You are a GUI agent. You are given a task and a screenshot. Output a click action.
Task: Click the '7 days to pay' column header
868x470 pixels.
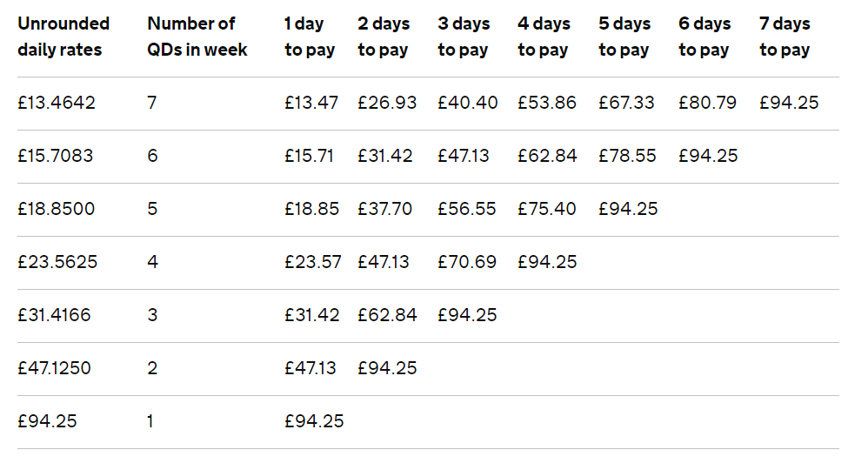[785, 37]
